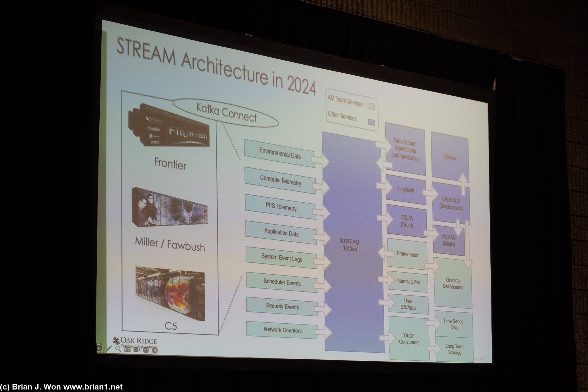
Task: Select the Compute Telemetry box
Action: [x=280, y=180]
